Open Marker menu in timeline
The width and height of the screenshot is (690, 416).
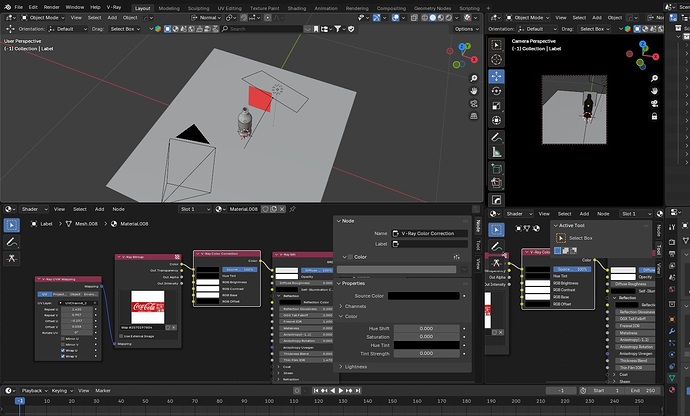(x=103, y=390)
